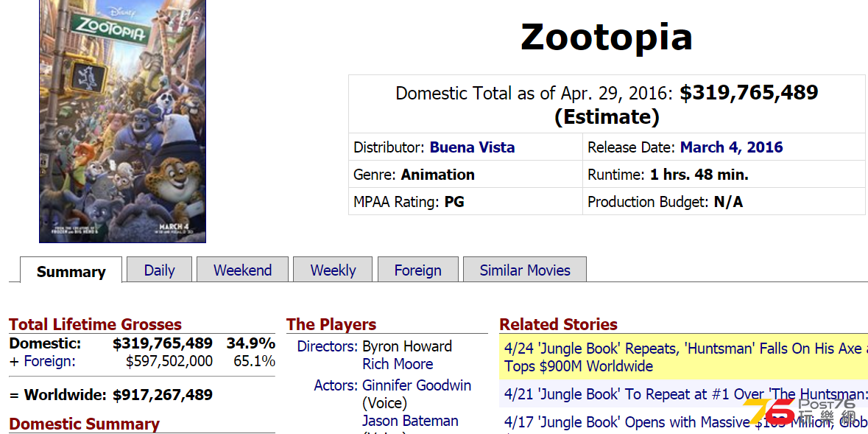Open the Foreign grosses link
868x434 pixels.
coord(50,361)
